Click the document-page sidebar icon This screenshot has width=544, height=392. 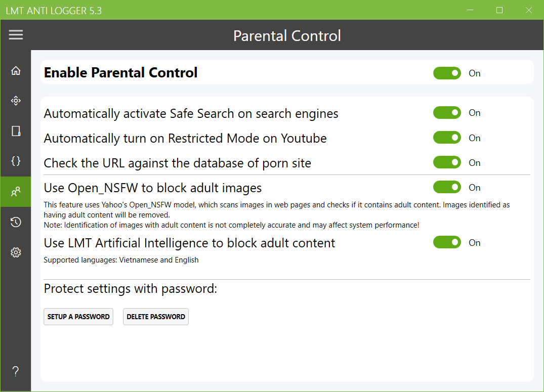pos(16,131)
